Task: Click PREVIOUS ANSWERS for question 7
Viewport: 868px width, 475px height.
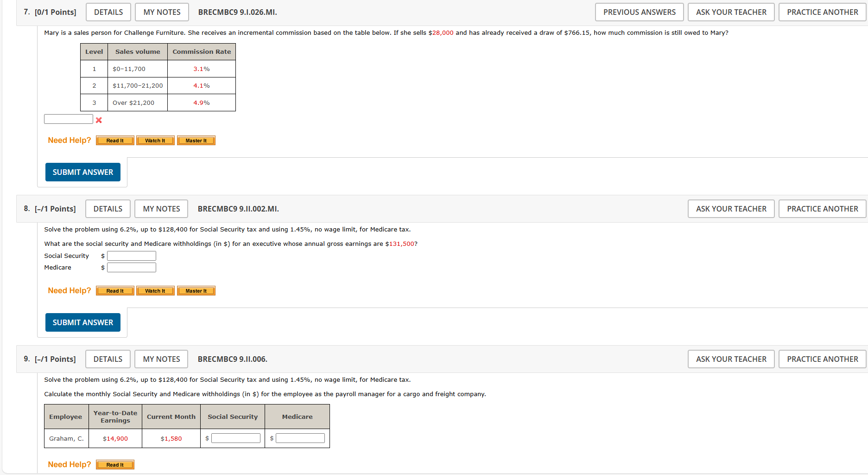Action: click(x=640, y=12)
